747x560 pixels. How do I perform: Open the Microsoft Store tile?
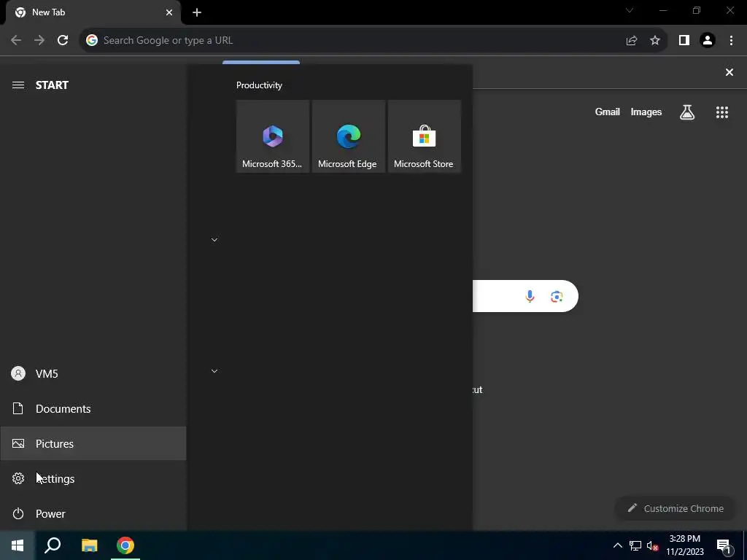424,136
